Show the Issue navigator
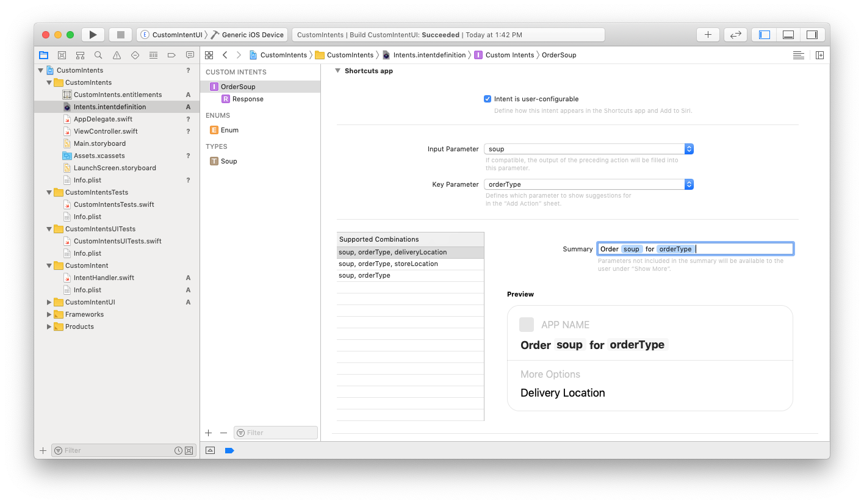 click(116, 55)
